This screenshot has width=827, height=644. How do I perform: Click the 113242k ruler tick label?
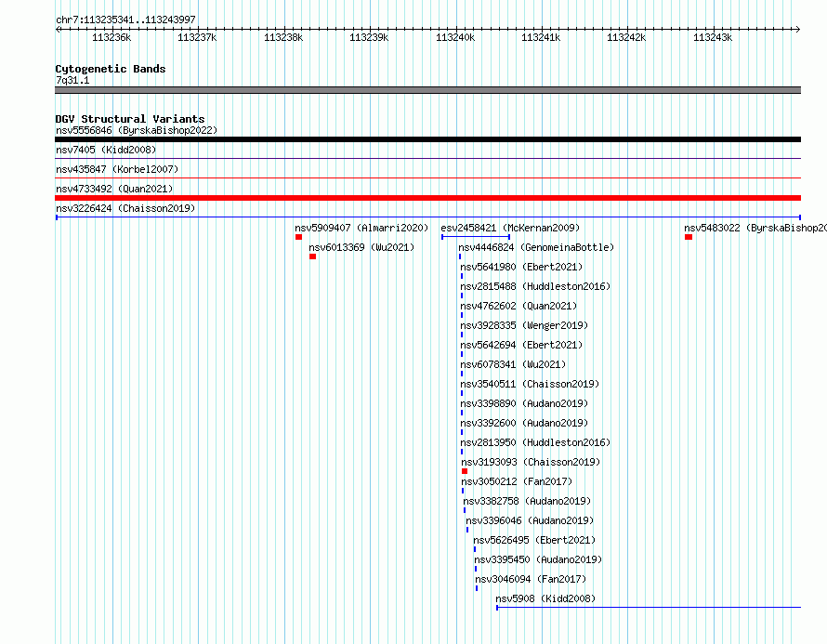[x=626, y=37]
